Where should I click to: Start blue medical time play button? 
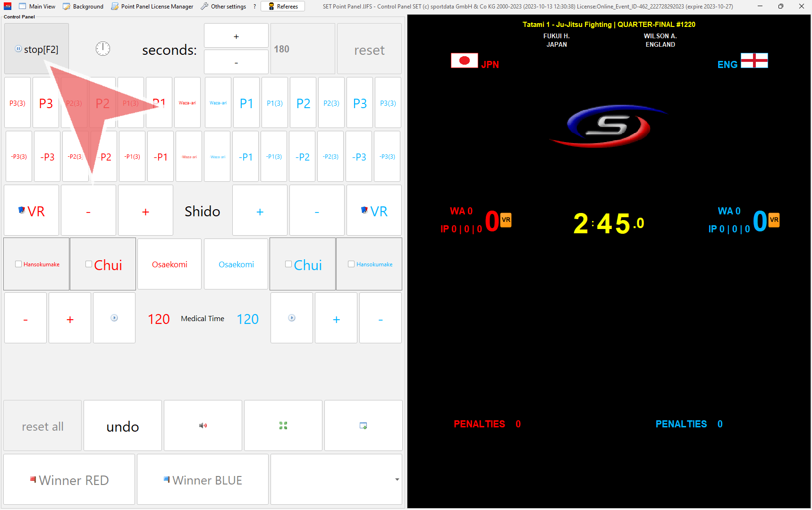tap(292, 318)
